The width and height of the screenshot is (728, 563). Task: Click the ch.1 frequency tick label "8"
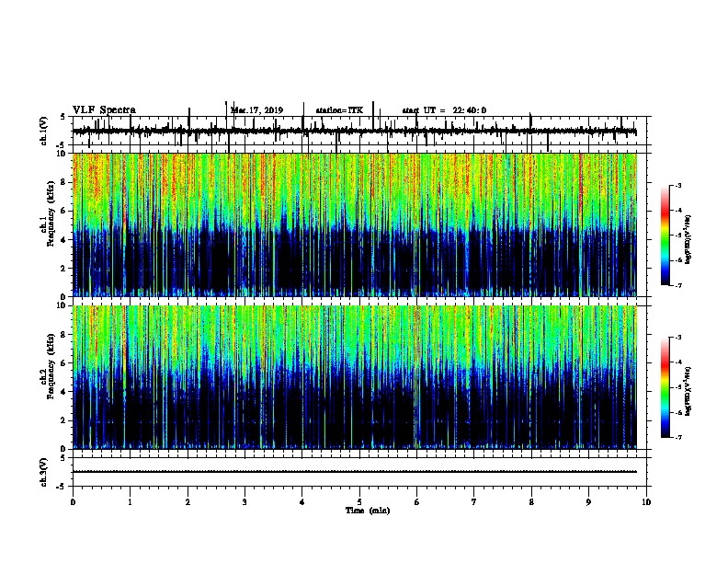[x=64, y=182]
